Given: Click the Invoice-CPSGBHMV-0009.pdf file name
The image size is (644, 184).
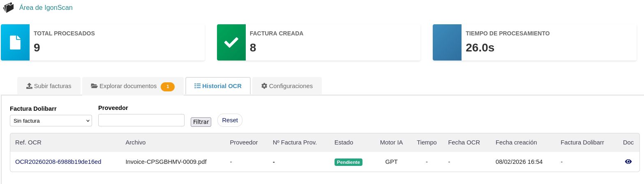Looking at the screenshot, I should (166, 162).
